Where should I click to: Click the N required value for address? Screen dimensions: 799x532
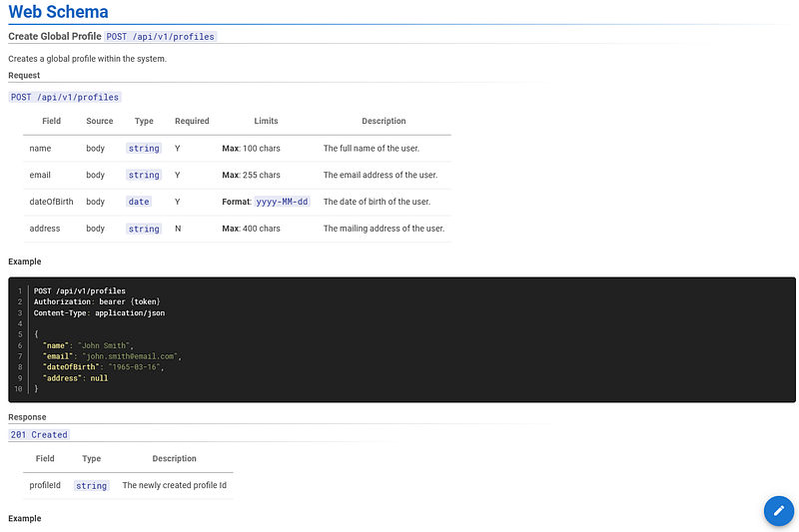click(178, 229)
